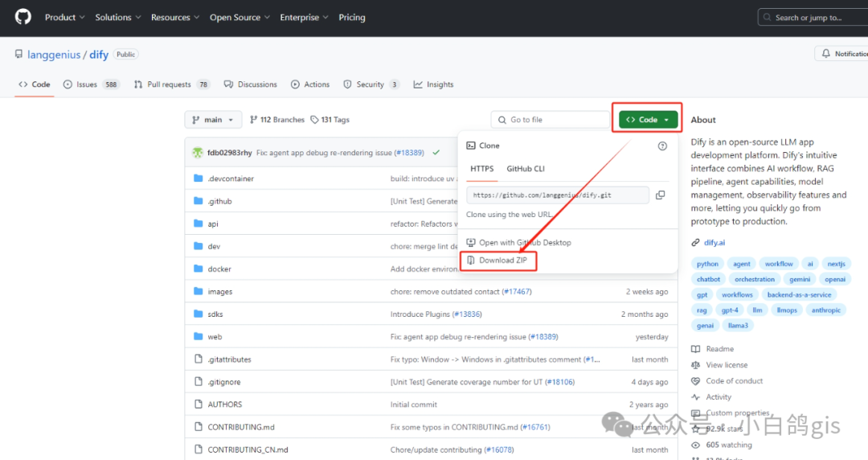This screenshot has width=868, height=460.
Task: Open the .devcontainer folder
Action: tap(231, 179)
